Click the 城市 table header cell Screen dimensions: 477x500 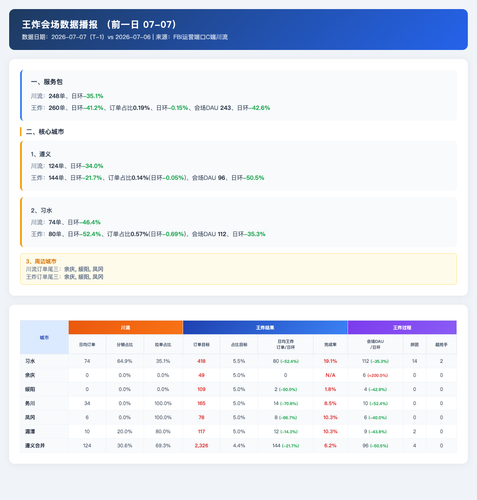(44, 337)
